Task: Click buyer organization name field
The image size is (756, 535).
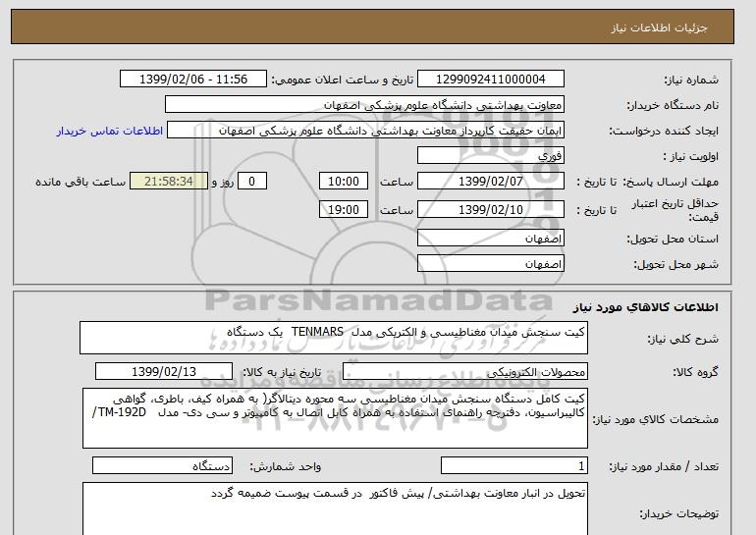Action: coord(364,105)
